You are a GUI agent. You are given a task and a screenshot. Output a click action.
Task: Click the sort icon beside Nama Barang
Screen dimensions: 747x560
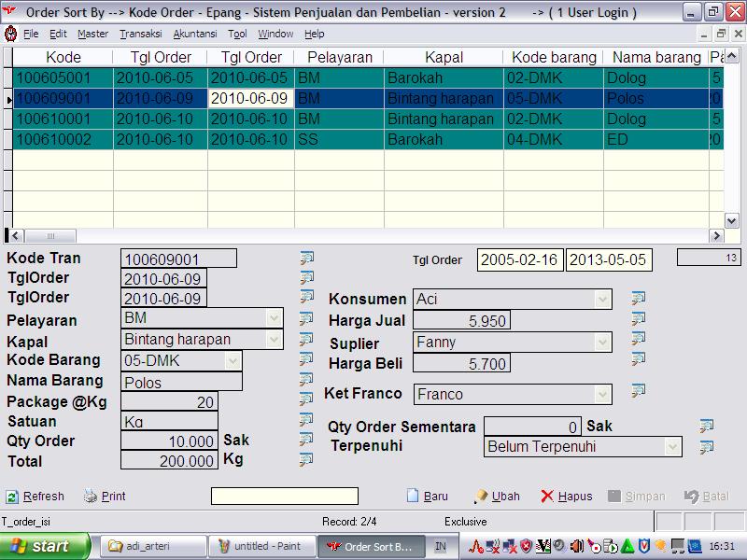[x=306, y=380]
